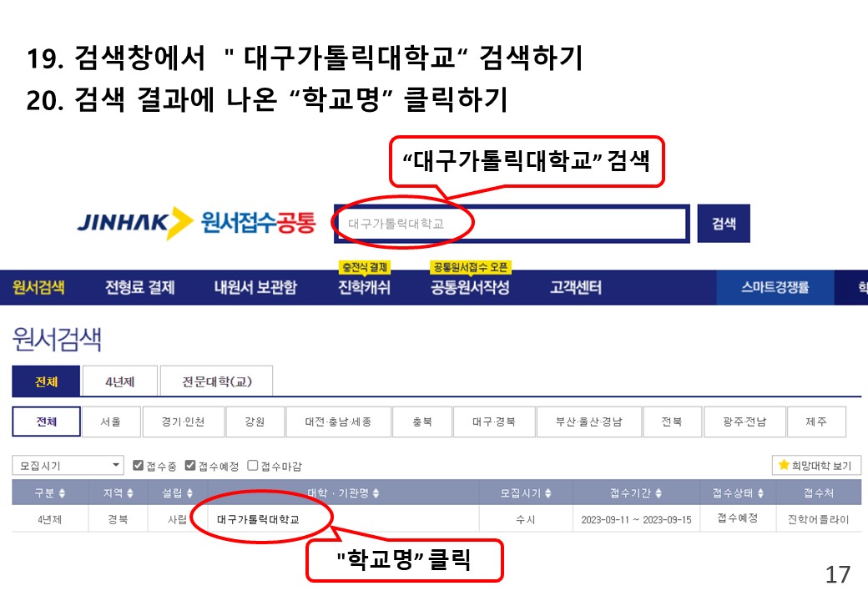
Task: Open the 진학캐쉬 menu
Action: 364,287
